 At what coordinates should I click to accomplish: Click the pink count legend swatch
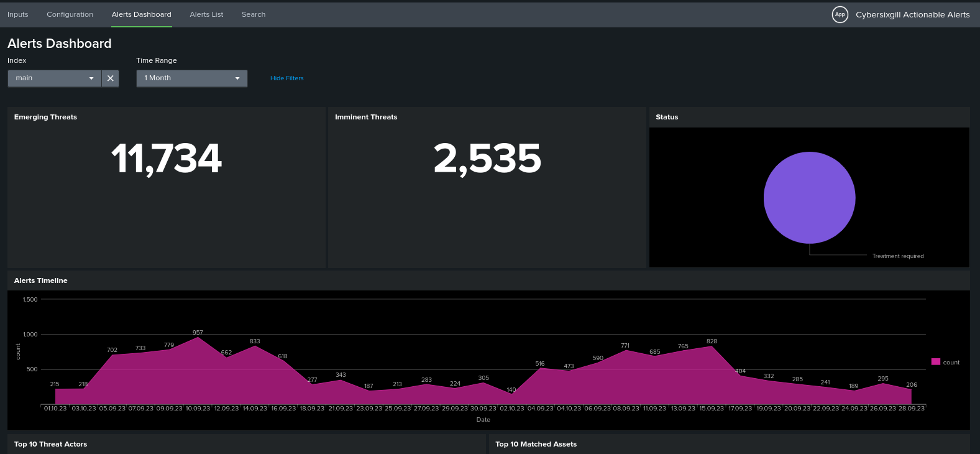click(x=935, y=362)
